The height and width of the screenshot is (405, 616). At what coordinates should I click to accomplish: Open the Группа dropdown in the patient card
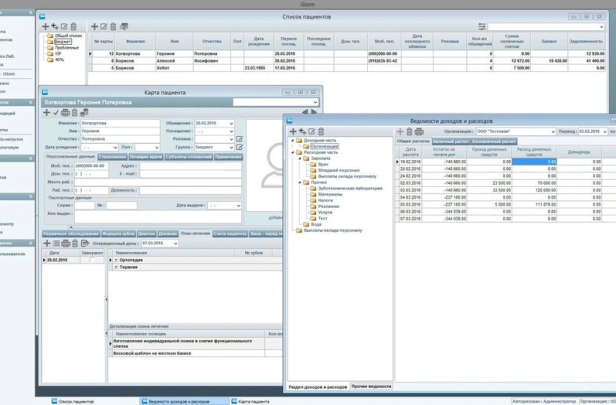(x=230, y=145)
